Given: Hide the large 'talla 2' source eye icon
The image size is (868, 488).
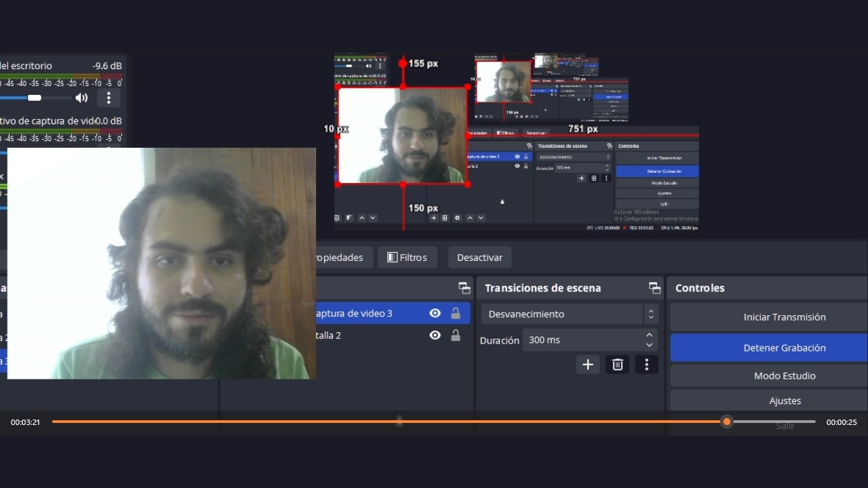Looking at the screenshot, I should click(435, 335).
